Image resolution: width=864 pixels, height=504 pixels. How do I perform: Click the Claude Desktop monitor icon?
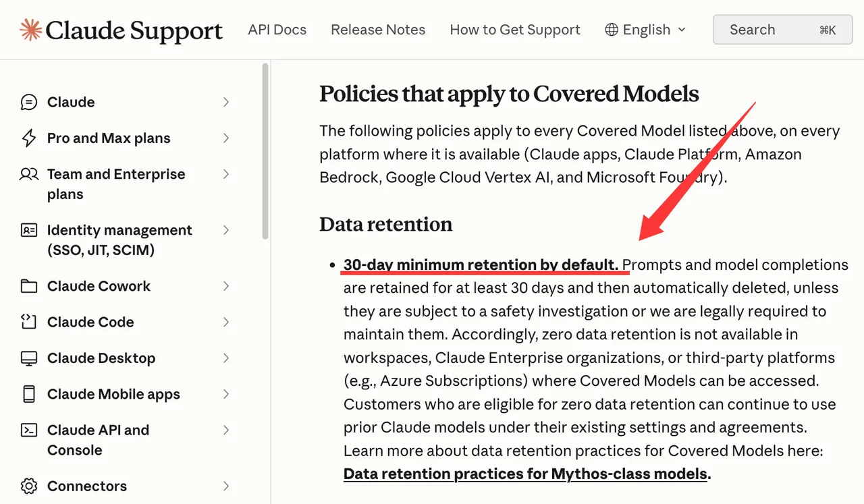[x=29, y=358]
